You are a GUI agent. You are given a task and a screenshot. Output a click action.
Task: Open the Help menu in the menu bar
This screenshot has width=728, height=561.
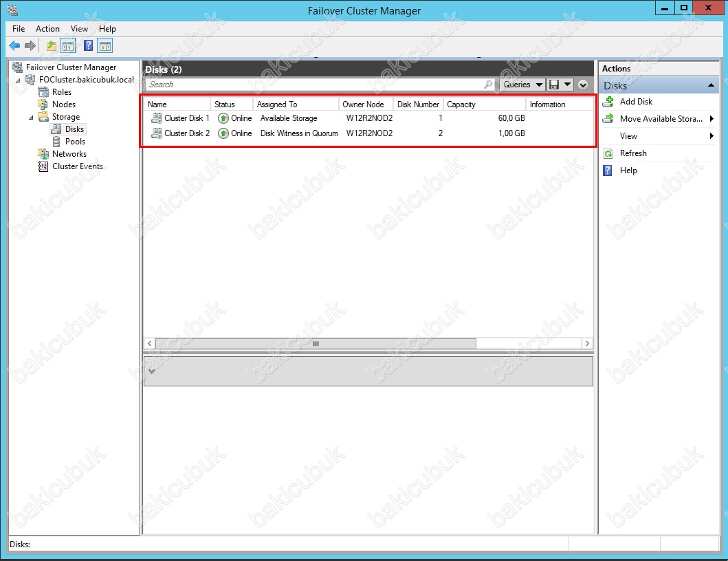pos(107,29)
